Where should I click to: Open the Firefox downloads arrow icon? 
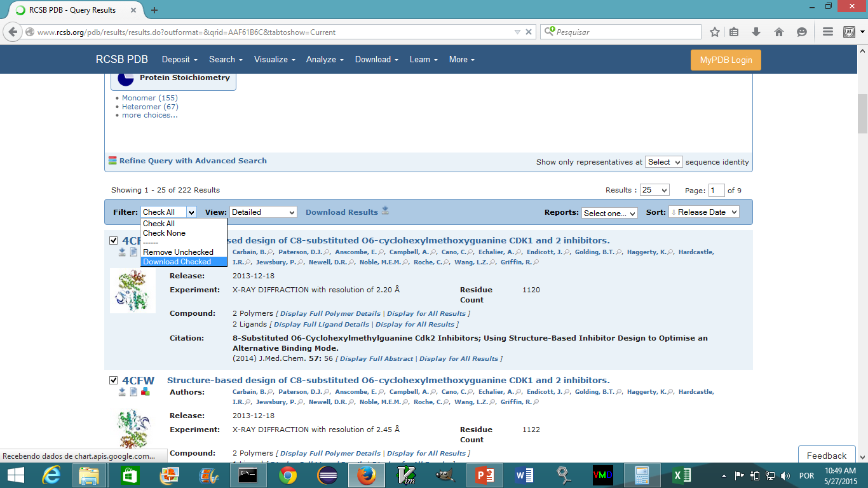[x=756, y=32]
